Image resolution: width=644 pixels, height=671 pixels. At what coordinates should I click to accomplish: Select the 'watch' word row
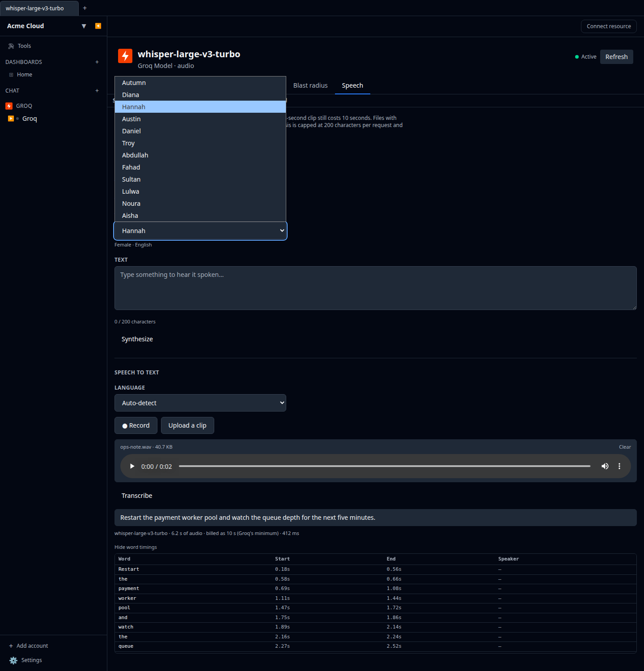(376, 627)
